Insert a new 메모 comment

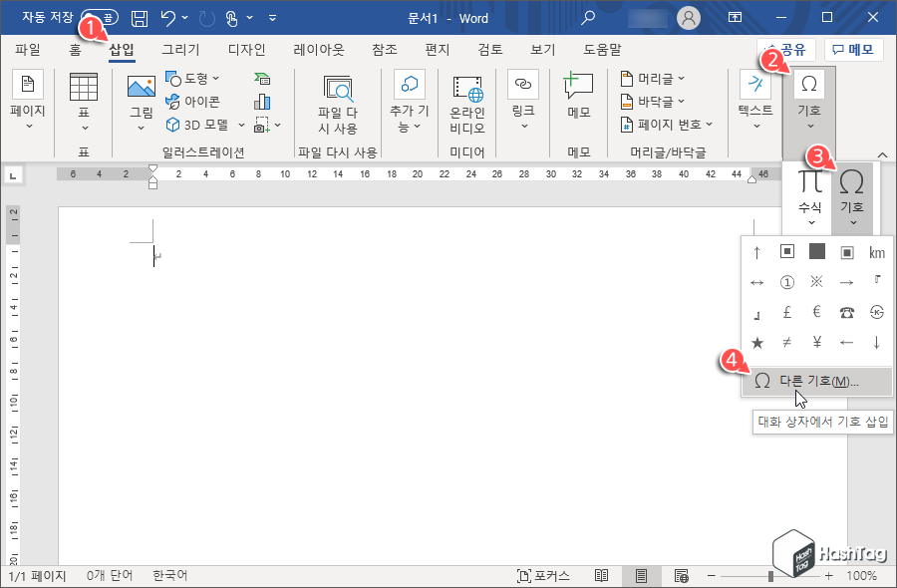578,95
